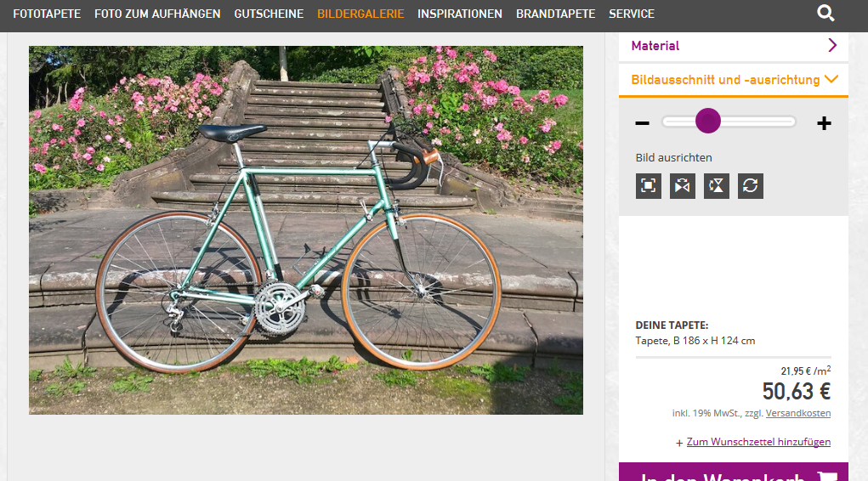Reset image alignment with the rotate arrows icon

tap(751, 185)
